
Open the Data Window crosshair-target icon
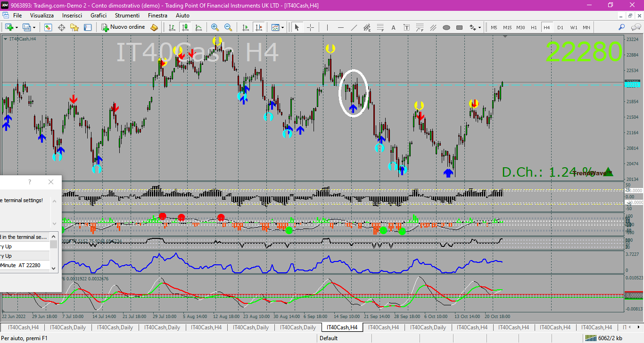[61, 27]
